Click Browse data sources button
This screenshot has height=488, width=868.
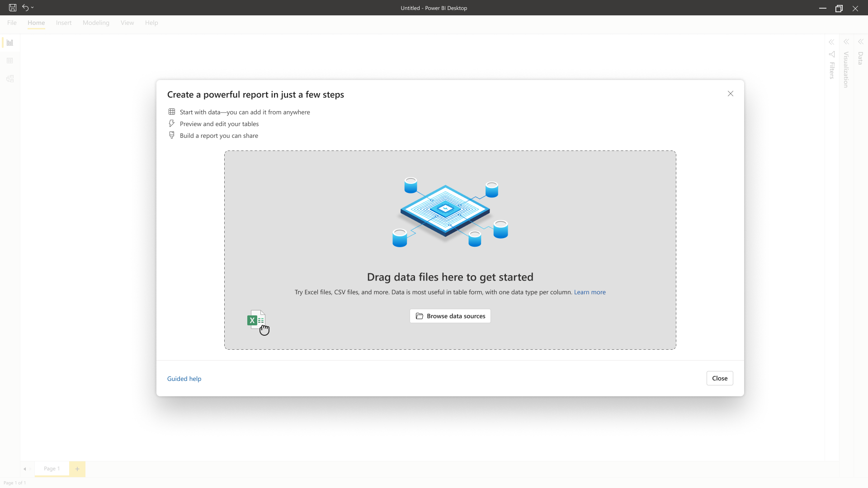[450, 316]
